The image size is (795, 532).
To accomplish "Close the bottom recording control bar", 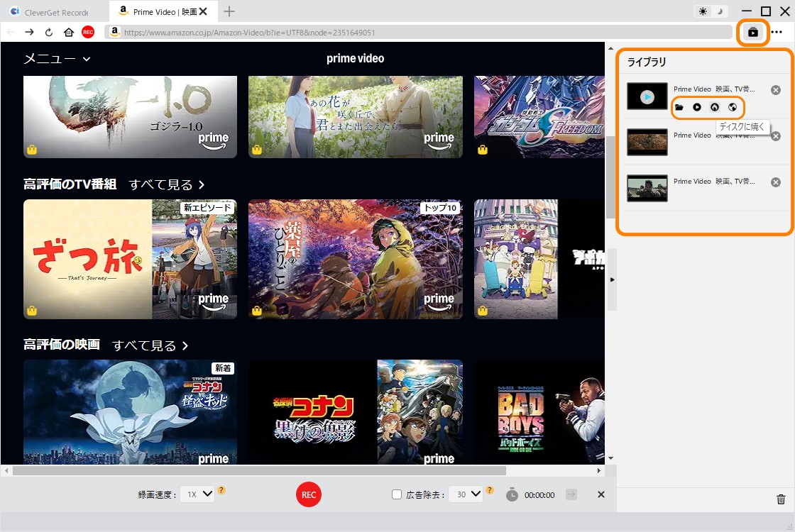I will tap(601, 494).
